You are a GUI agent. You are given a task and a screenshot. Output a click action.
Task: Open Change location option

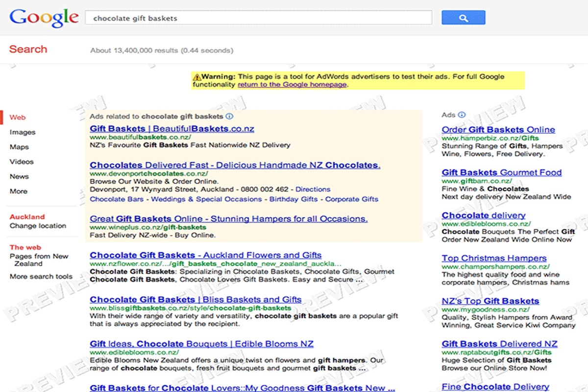click(x=38, y=226)
